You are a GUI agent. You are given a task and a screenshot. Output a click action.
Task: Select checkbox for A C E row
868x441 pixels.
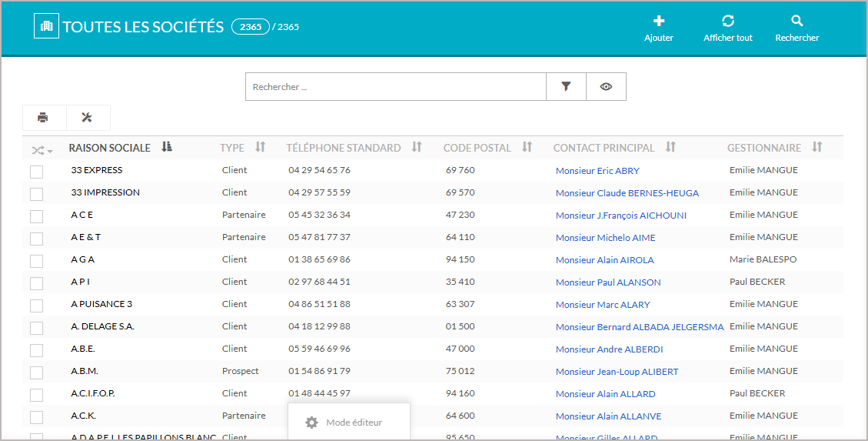click(36, 216)
